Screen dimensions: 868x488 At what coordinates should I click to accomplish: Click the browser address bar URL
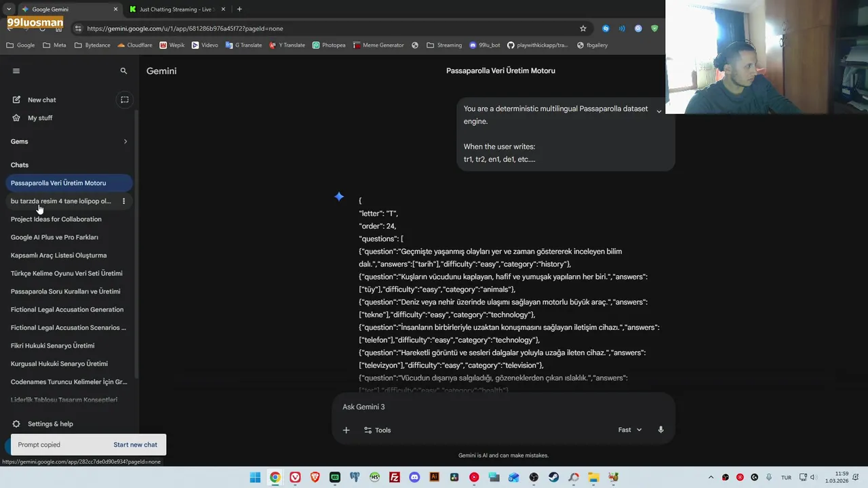pos(185,28)
